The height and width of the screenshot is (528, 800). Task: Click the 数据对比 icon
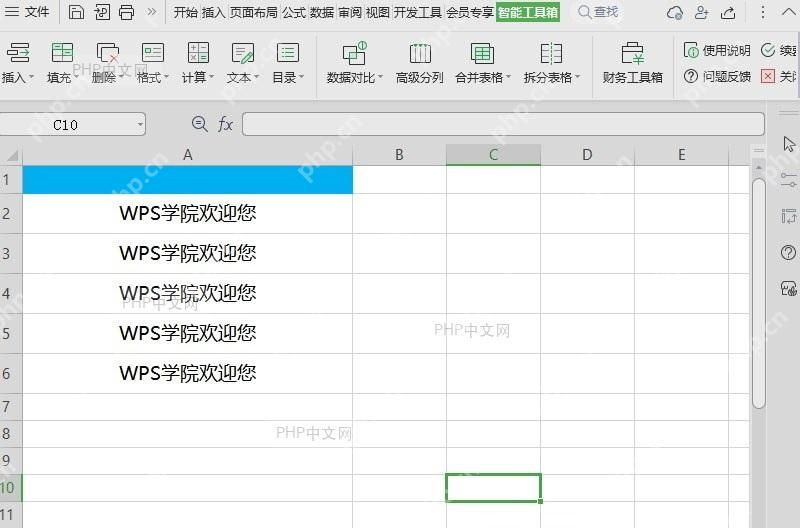pyautogui.click(x=354, y=53)
